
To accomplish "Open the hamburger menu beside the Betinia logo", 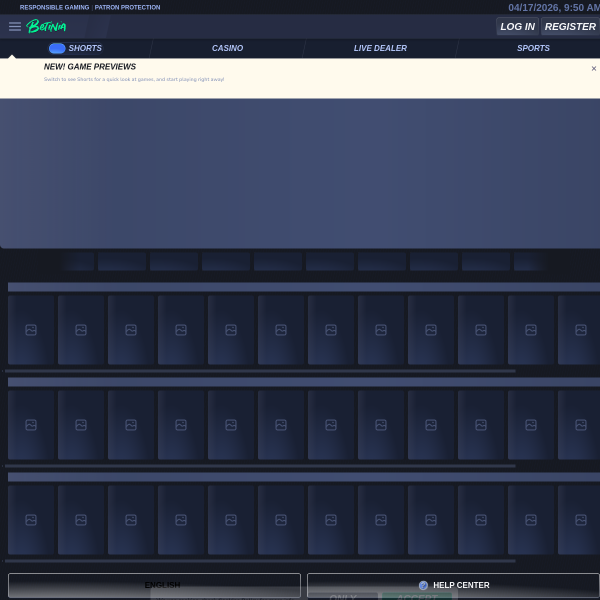I will 15,27.
